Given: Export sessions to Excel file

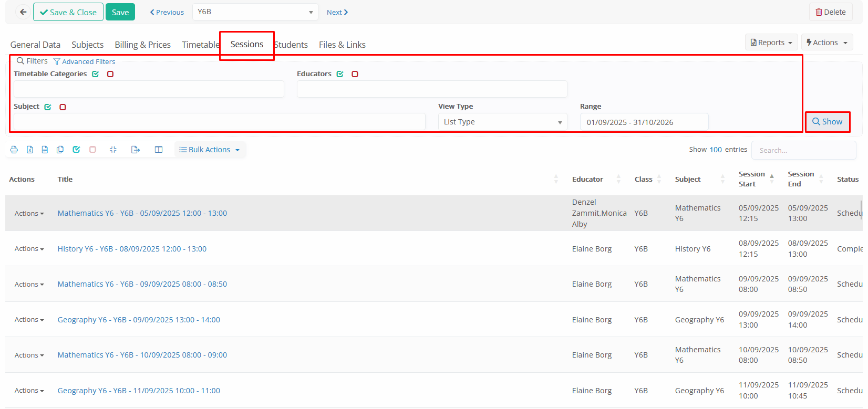Looking at the screenshot, I should [30, 150].
